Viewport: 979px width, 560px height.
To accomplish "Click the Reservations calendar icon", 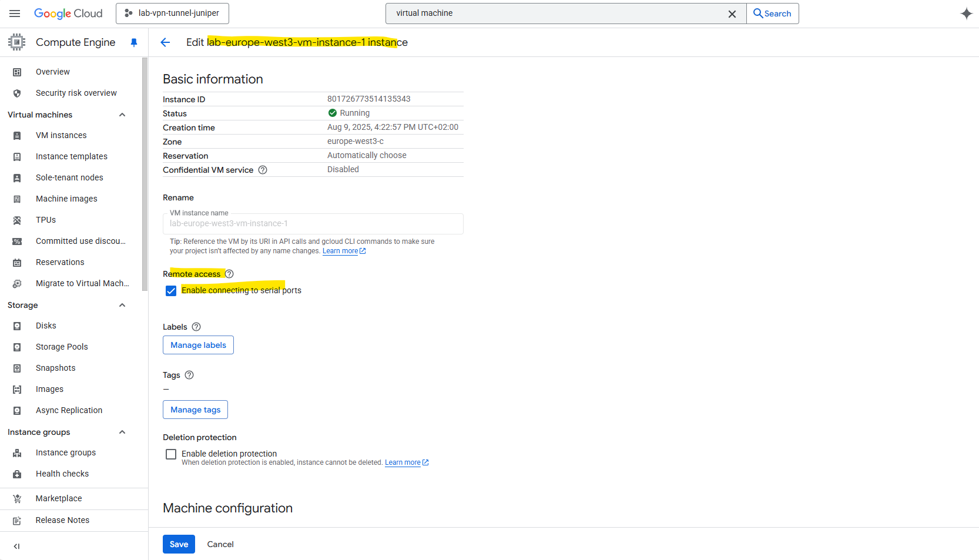I will pos(17,263).
